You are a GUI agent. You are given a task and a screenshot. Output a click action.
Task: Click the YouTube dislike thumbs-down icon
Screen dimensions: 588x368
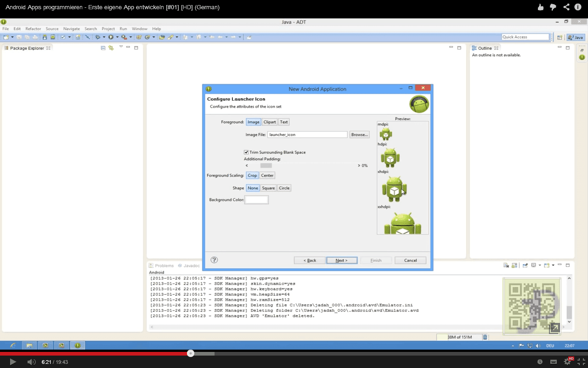tap(553, 7)
